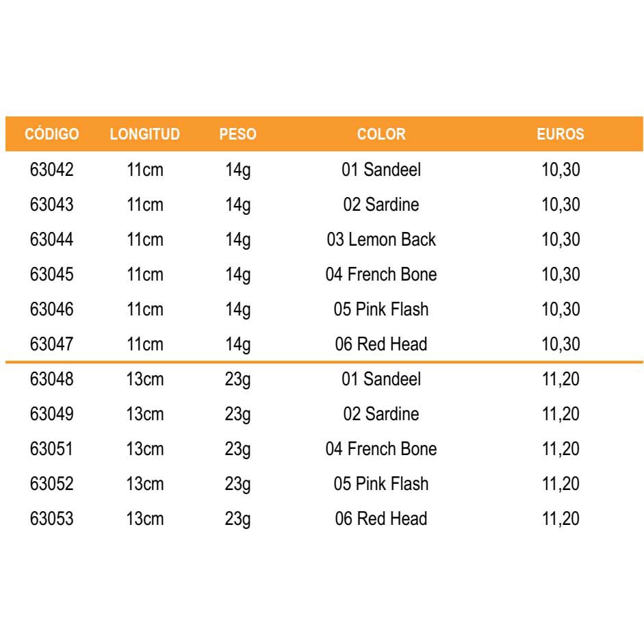The width and height of the screenshot is (644, 644).
Task: Click the COLOR column header
Action: tap(381, 134)
